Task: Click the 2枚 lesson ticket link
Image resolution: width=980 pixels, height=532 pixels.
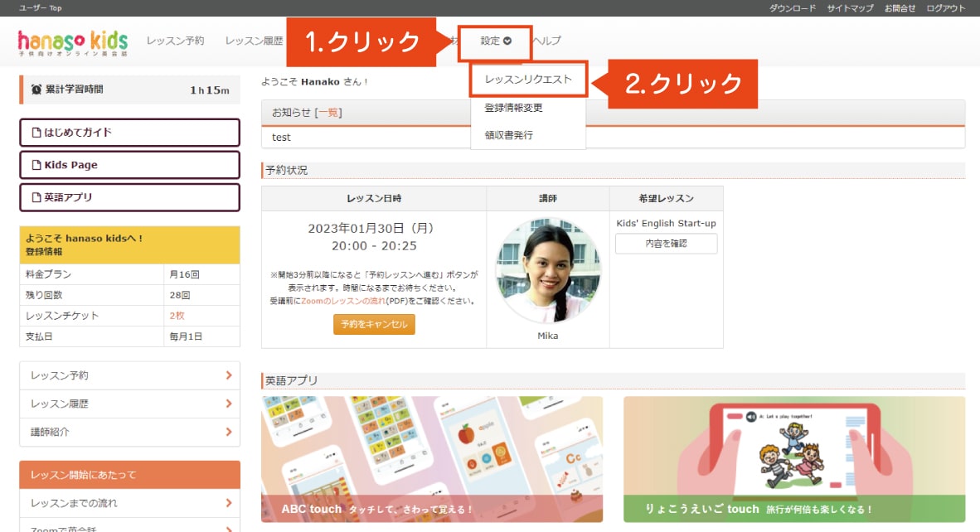Action: (x=177, y=316)
